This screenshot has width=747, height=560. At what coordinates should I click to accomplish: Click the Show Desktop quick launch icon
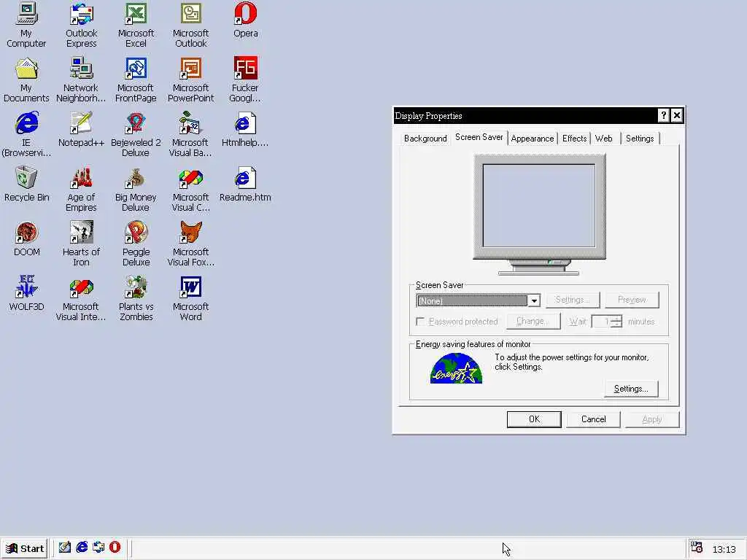(x=65, y=548)
